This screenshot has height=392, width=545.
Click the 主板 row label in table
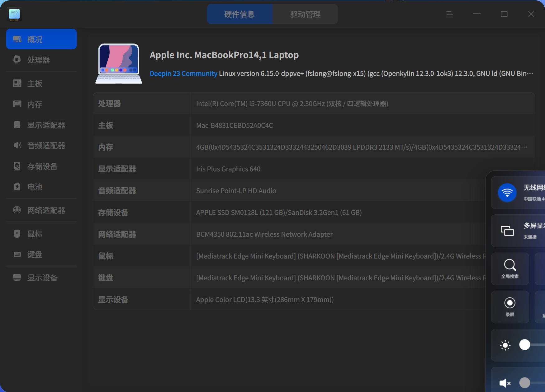pyautogui.click(x=106, y=125)
